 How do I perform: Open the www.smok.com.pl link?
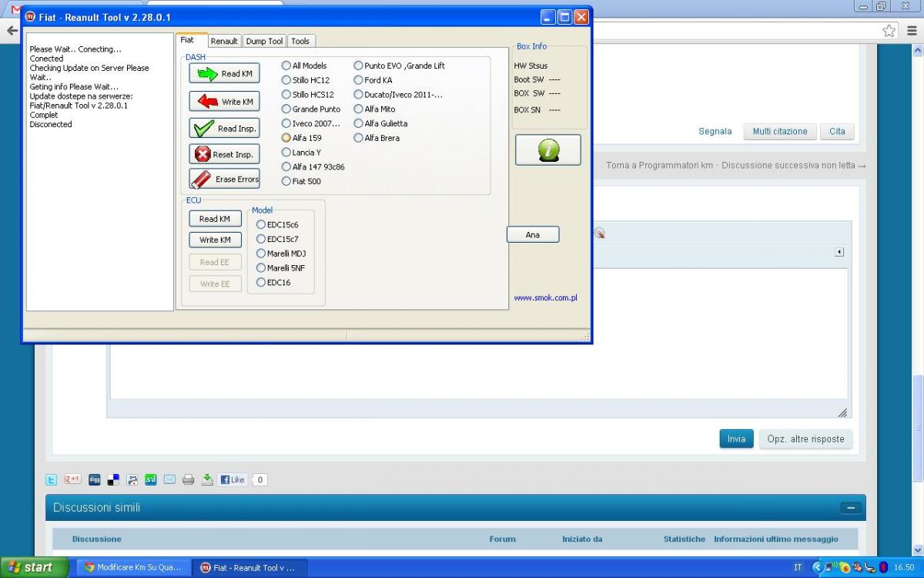pyautogui.click(x=546, y=297)
